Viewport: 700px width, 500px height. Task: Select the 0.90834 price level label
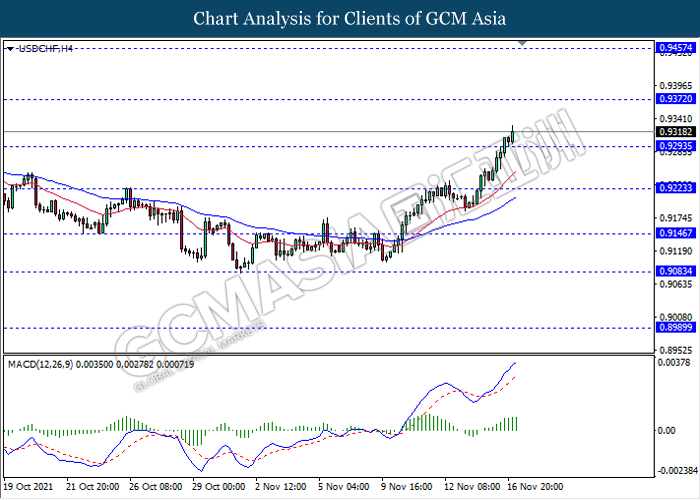(675, 271)
